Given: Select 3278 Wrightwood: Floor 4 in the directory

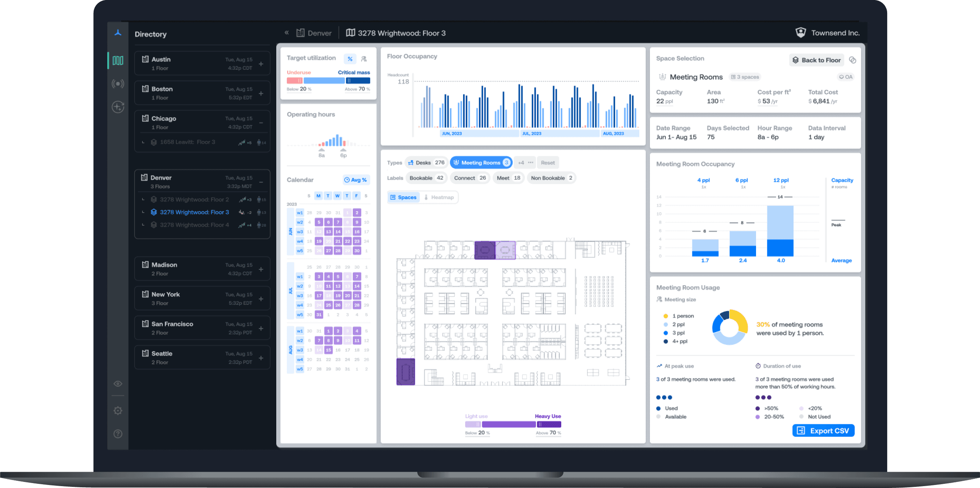Looking at the screenshot, I should point(194,225).
